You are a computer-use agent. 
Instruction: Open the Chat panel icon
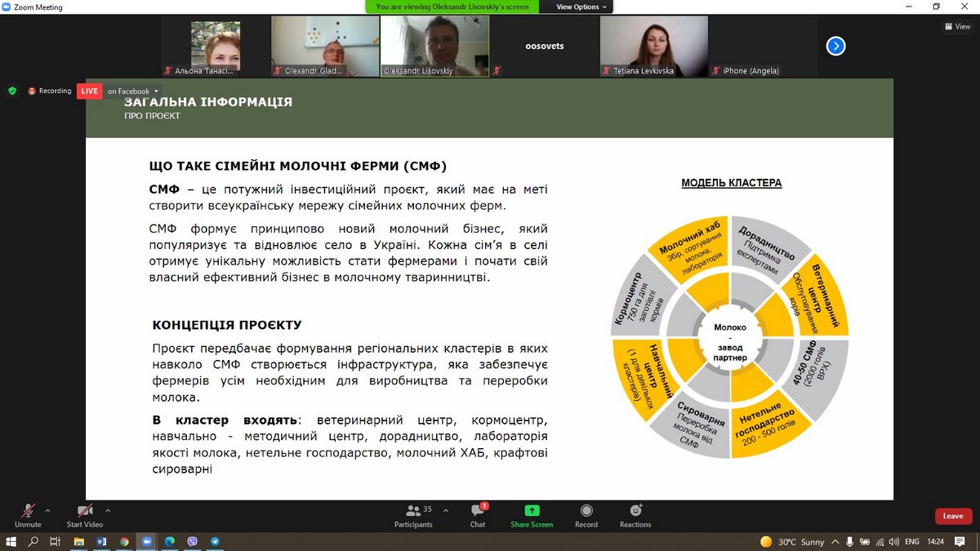coord(478,511)
